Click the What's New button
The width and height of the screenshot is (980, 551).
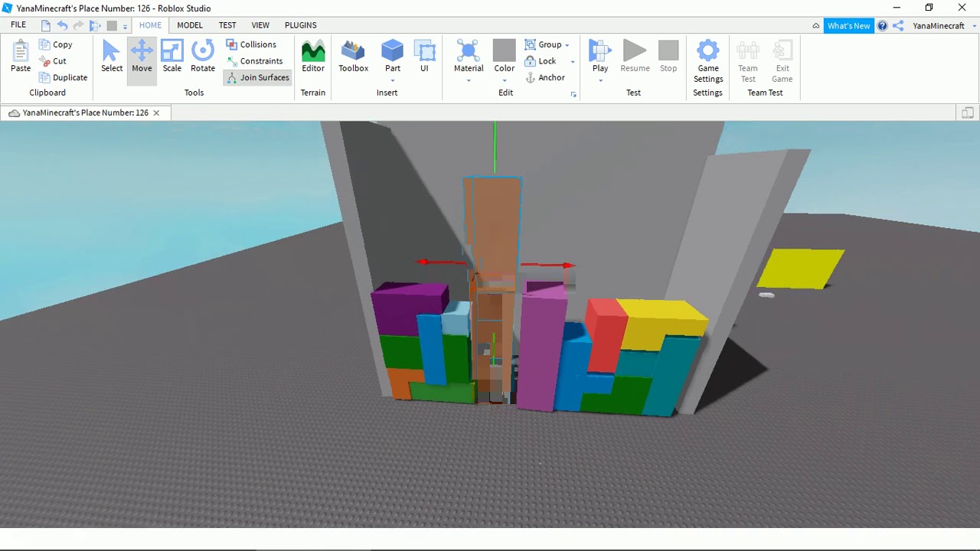click(x=848, y=26)
